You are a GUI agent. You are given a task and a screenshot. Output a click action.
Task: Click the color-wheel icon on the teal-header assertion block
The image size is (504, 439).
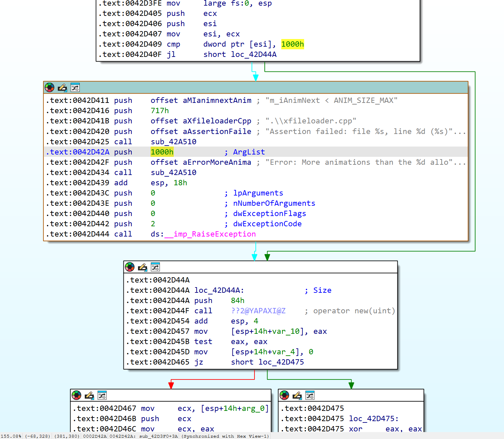(x=50, y=88)
